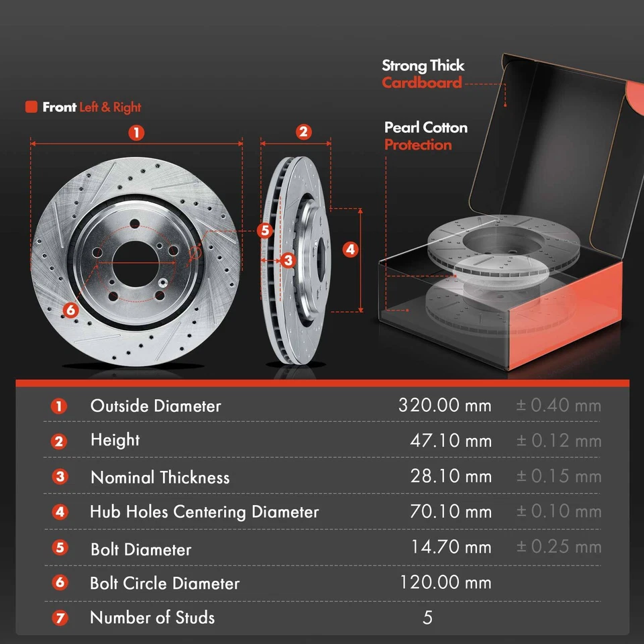Image resolution: width=644 pixels, height=644 pixels.
Task: Click the '± 0.40 mm' tolerance
Action: [559, 405]
